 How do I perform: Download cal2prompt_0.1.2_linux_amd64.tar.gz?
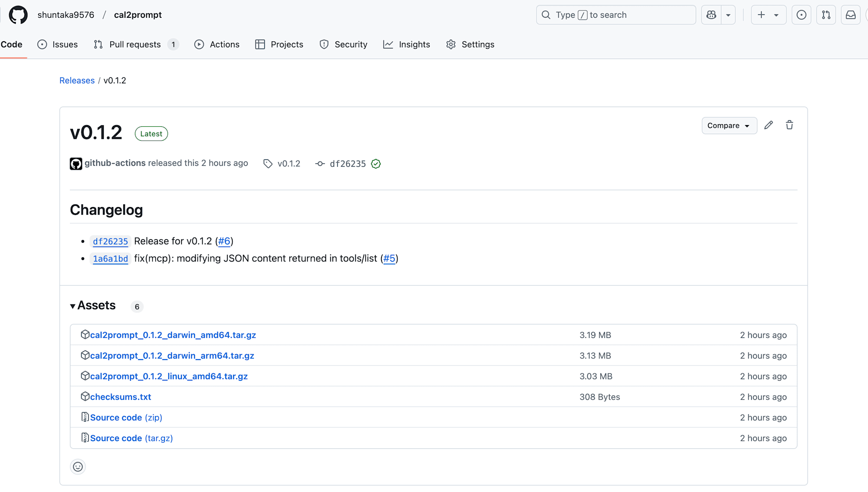[169, 376]
